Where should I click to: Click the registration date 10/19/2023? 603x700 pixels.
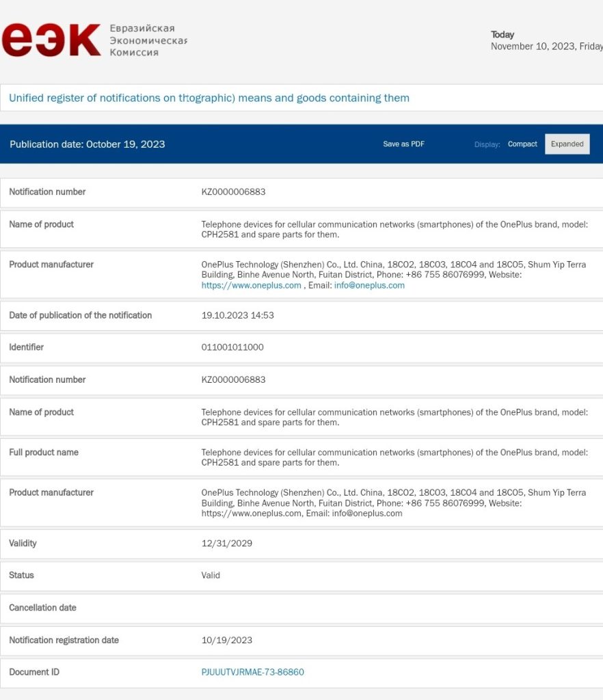click(x=227, y=641)
